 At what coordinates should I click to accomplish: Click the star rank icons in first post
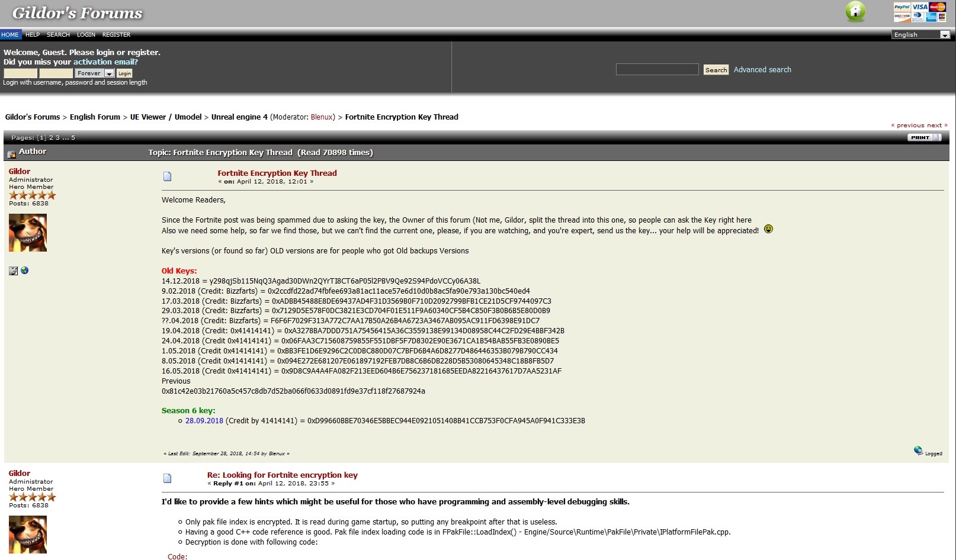(33, 195)
